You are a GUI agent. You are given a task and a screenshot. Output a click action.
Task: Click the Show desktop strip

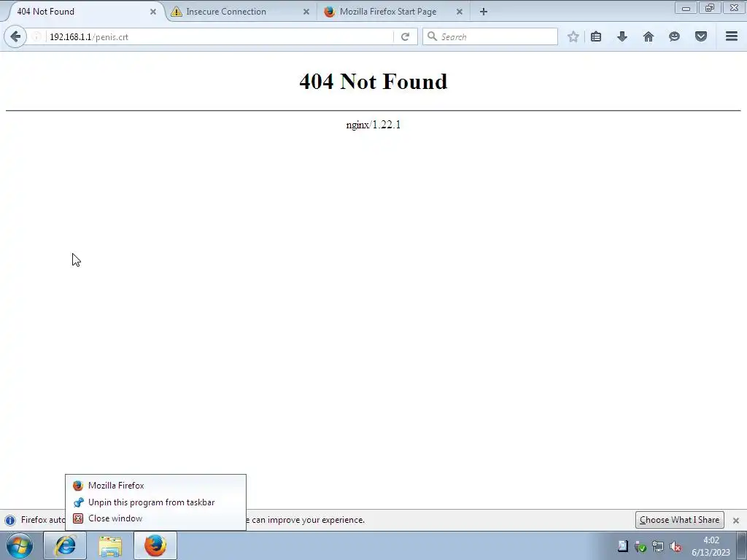click(x=742, y=545)
